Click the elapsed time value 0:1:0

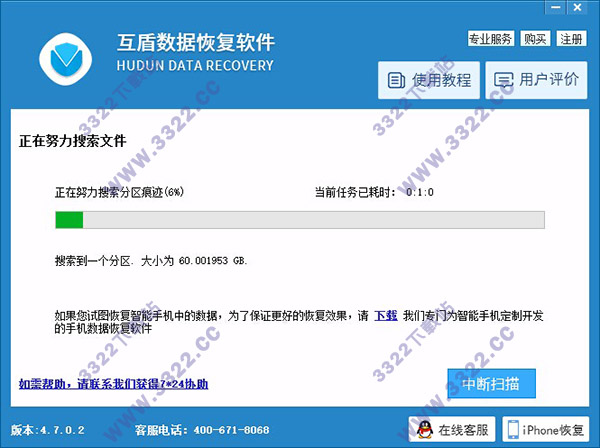click(x=420, y=192)
